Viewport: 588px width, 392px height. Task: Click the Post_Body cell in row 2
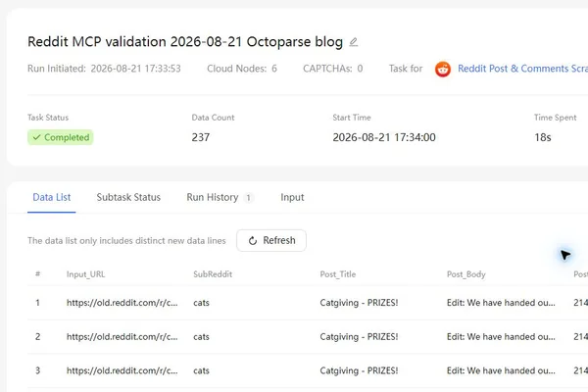(501, 337)
